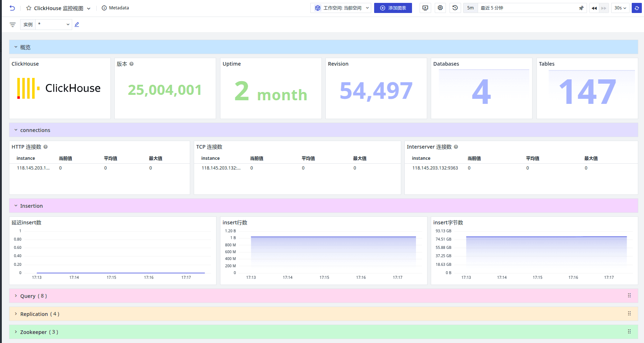The height and width of the screenshot is (343, 644).
Task: Click the insert字节数 chart title
Action: tap(448, 223)
